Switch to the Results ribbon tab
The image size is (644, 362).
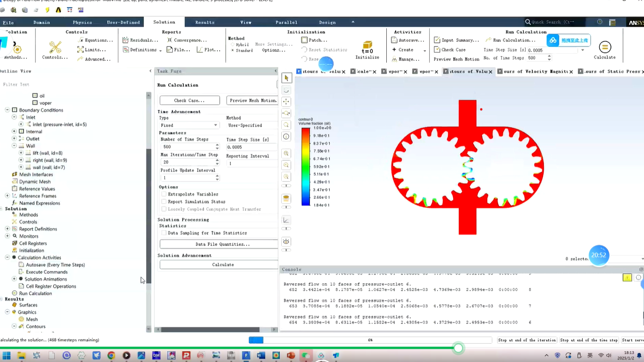(x=205, y=23)
